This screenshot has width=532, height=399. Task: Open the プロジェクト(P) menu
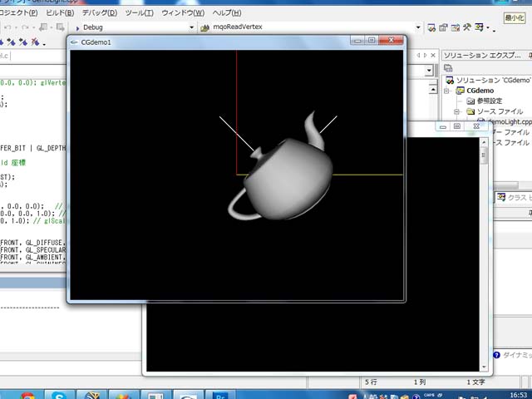[x=18, y=13]
